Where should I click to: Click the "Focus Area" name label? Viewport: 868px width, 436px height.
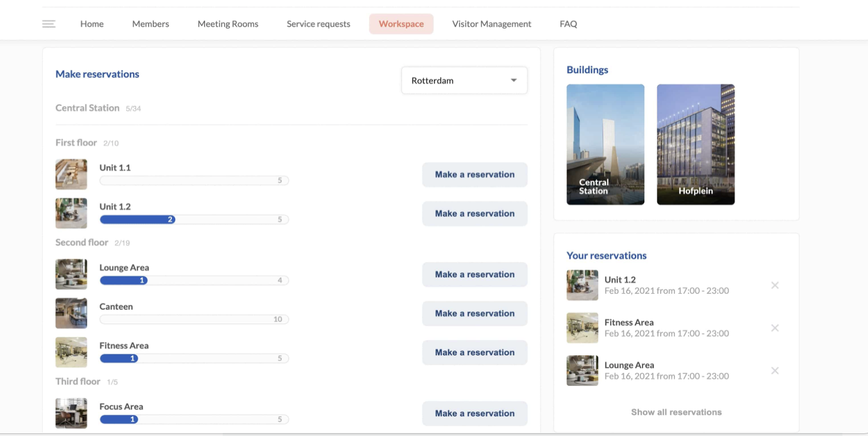tap(121, 406)
